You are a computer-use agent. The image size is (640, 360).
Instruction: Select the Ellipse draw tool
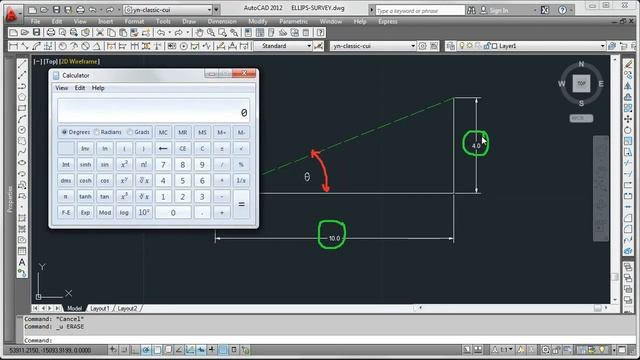click(22, 163)
